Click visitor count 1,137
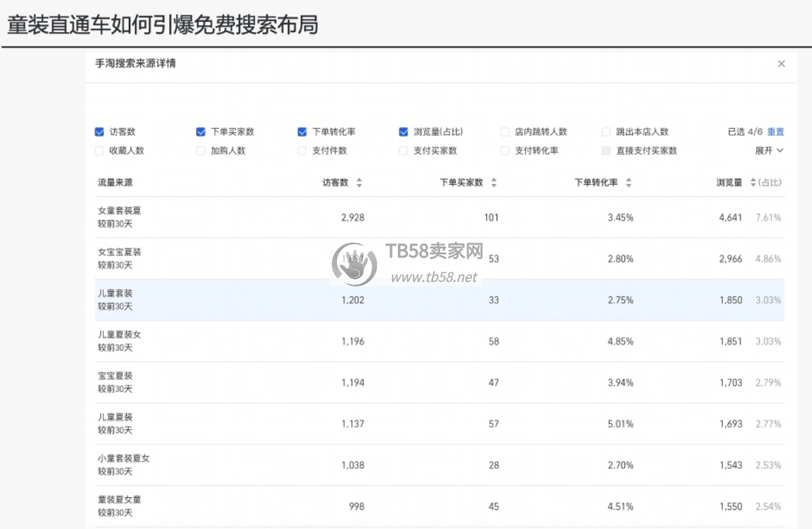 coord(353,424)
